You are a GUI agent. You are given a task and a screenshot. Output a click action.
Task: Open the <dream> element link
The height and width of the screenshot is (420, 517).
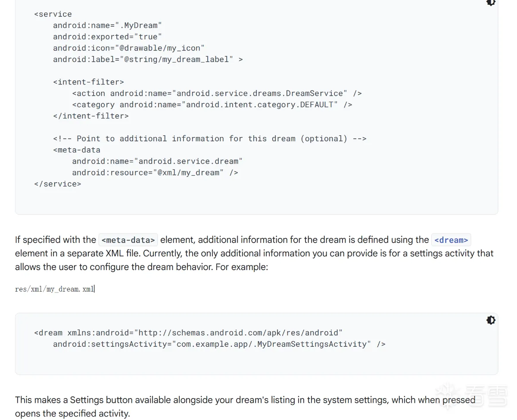click(451, 240)
